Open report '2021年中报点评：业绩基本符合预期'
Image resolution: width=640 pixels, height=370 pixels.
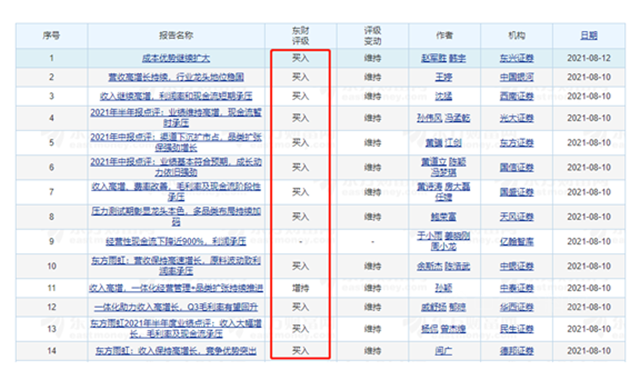pyautogui.click(x=176, y=167)
